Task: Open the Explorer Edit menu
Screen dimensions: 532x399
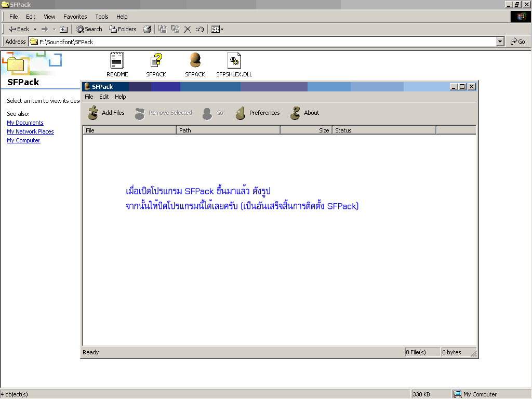Action: click(31, 17)
